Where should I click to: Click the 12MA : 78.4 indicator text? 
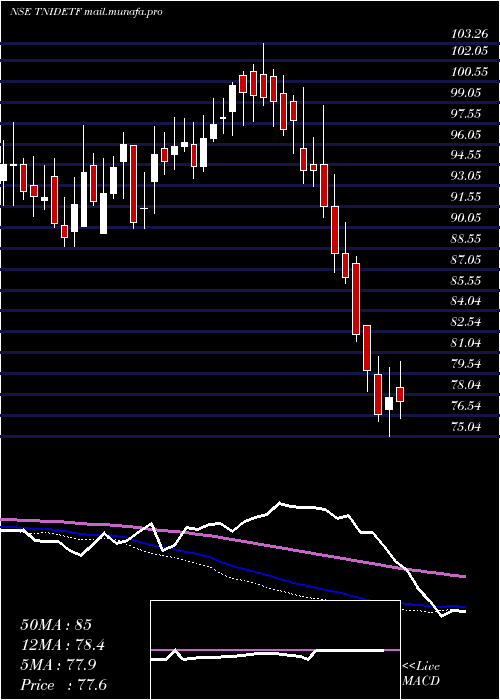(x=65, y=645)
